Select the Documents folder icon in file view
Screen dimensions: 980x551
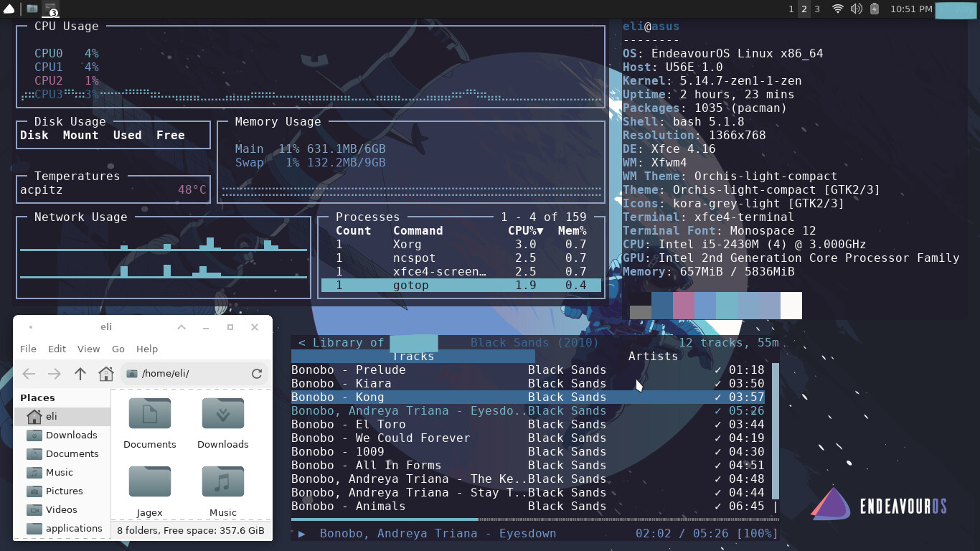tap(149, 415)
